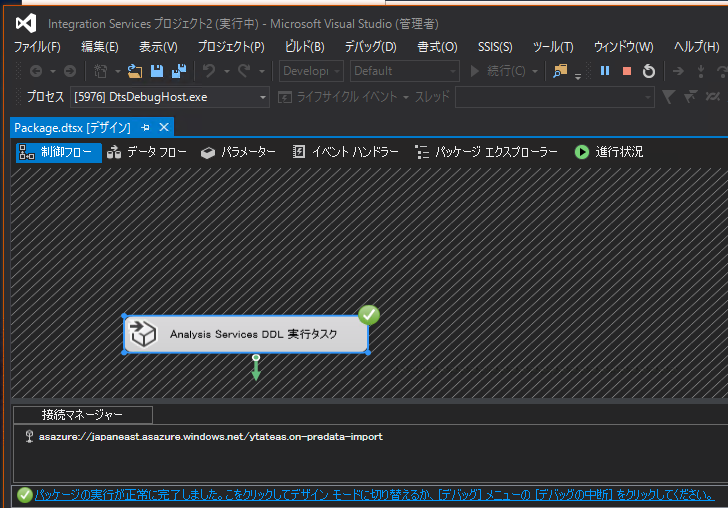Expand the Undo history dropdown arrow
The image size is (728, 508).
(x=227, y=71)
